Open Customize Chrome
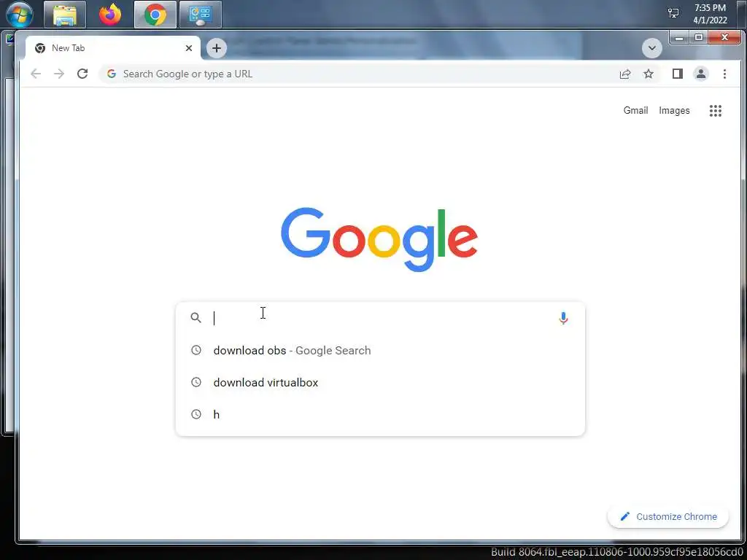Screen dimensions: 747x560 (x=668, y=517)
